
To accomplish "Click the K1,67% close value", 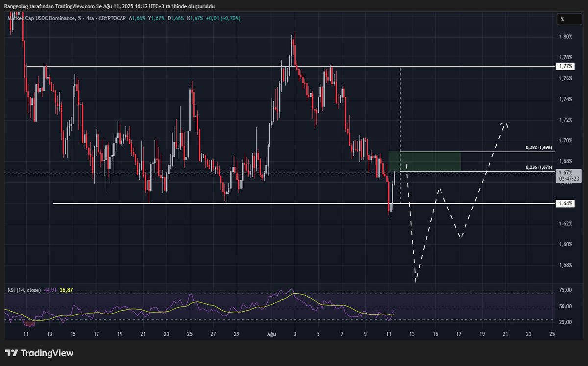I will (194, 18).
